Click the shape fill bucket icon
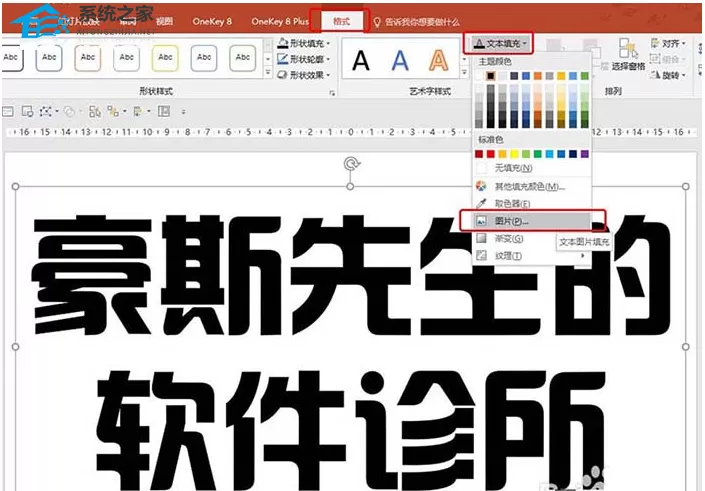 [282, 43]
